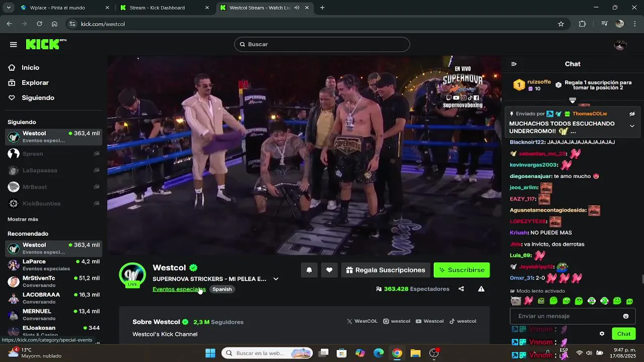Click the live video player
This screenshot has width=644, height=362.
[x=304, y=155]
